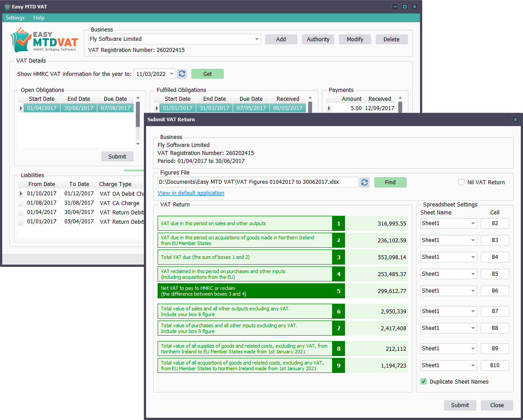Click the cell field containing B9
The image size is (523, 420).
[495, 348]
